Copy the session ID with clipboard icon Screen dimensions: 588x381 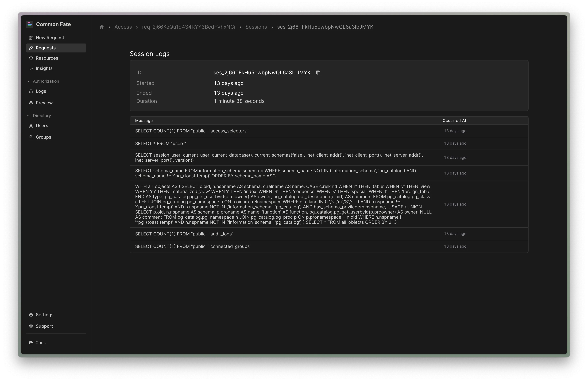pyautogui.click(x=318, y=73)
